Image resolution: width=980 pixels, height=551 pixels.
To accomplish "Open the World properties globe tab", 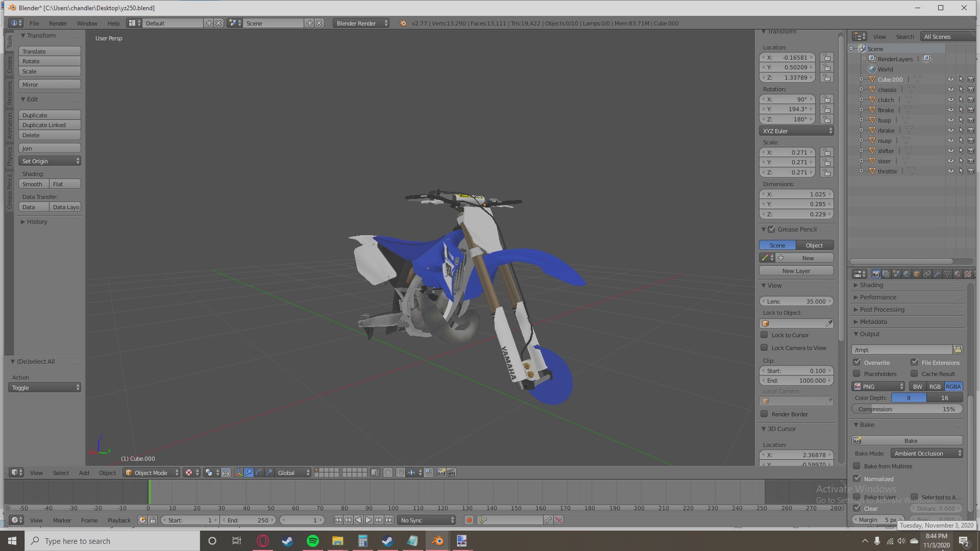I will (906, 274).
